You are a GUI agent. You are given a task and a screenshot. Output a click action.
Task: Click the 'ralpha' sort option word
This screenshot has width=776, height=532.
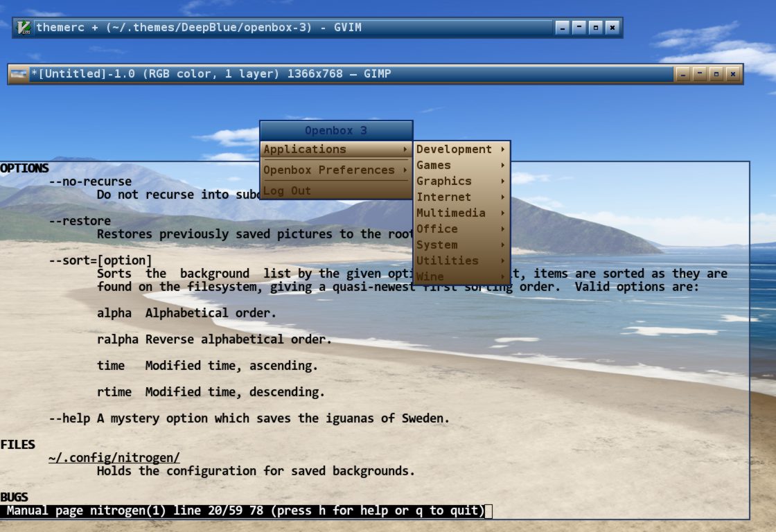pyautogui.click(x=118, y=339)
